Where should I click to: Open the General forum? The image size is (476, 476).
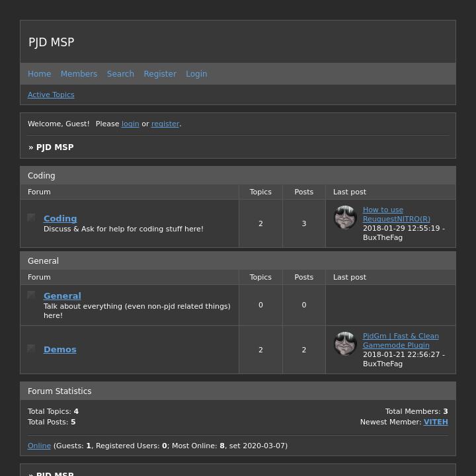tap(62, 296)
